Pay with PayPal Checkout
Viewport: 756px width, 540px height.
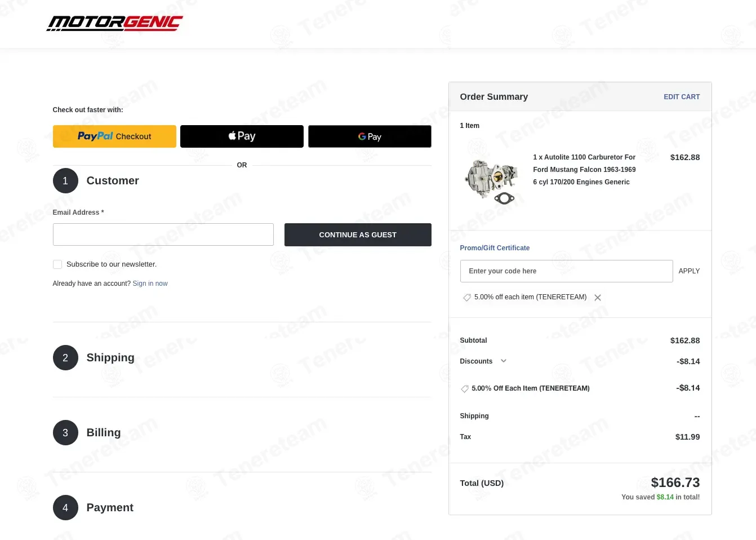coord(114,136)
